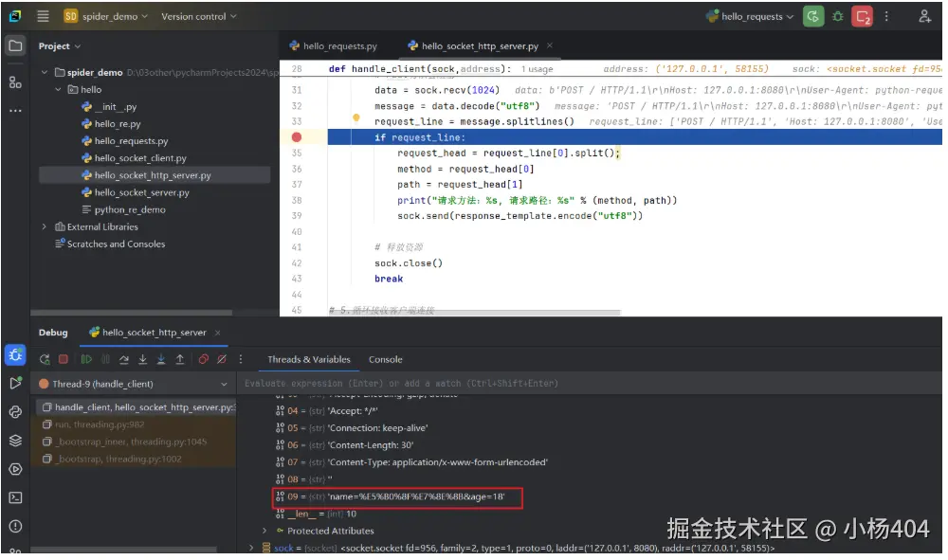
Task: Open the hello_requests run configuration dropdown
Action: [x=750, y=16]
